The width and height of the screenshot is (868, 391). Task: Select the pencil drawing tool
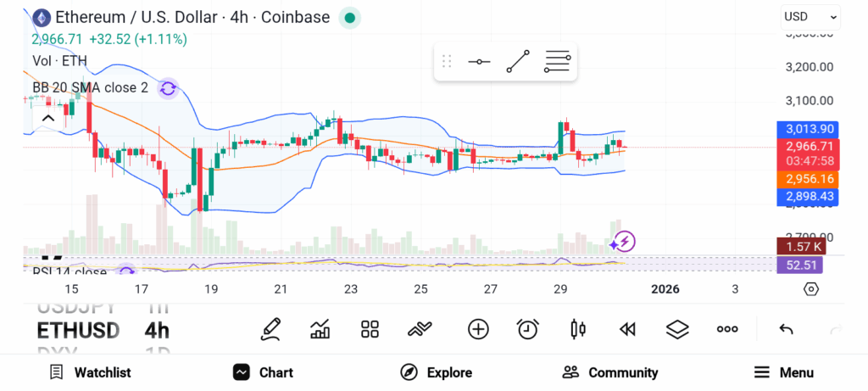click(271, 329)
